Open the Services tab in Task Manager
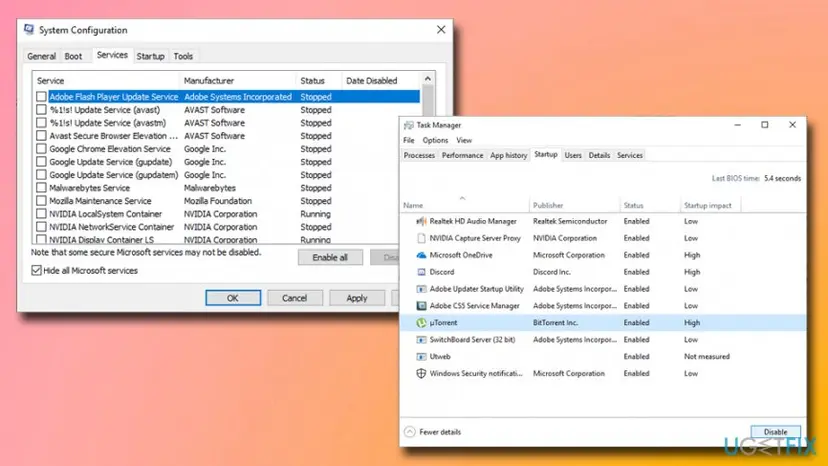828x466 pixels. click(x=629, y=155)
